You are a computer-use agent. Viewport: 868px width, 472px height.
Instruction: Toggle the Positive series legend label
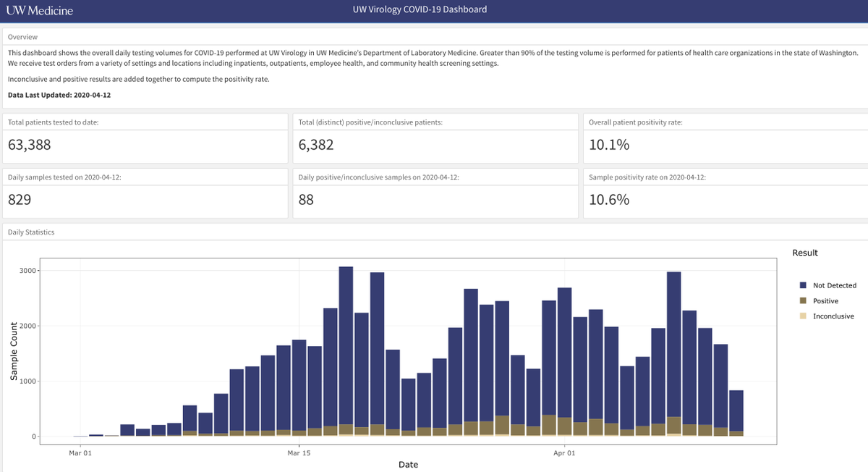point(825,300)
